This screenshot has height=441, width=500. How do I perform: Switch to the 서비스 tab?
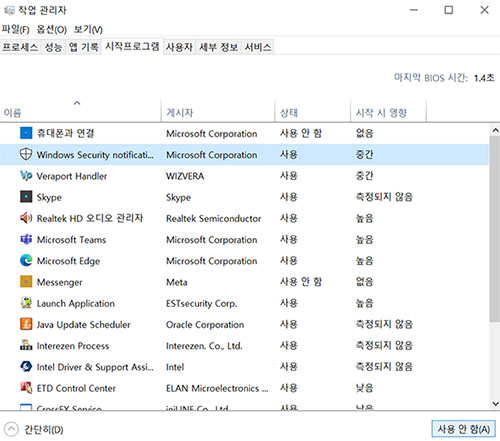258,47
